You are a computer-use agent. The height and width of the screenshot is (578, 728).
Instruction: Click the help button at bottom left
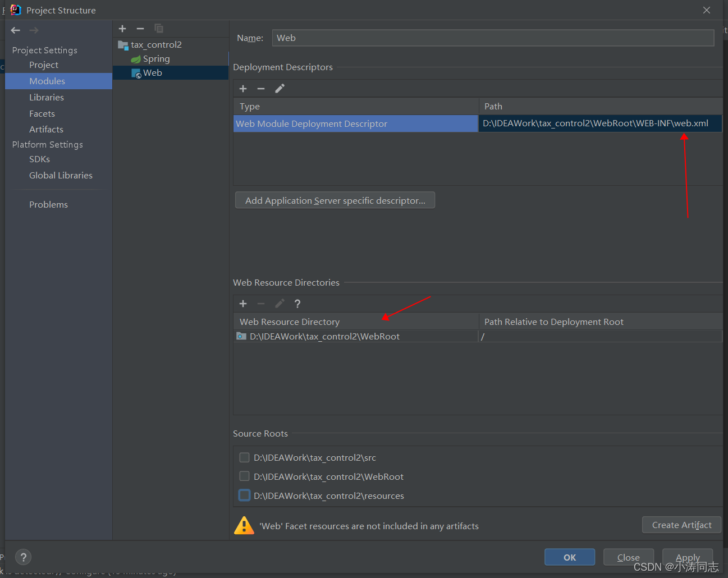click(x=23, y=557)
